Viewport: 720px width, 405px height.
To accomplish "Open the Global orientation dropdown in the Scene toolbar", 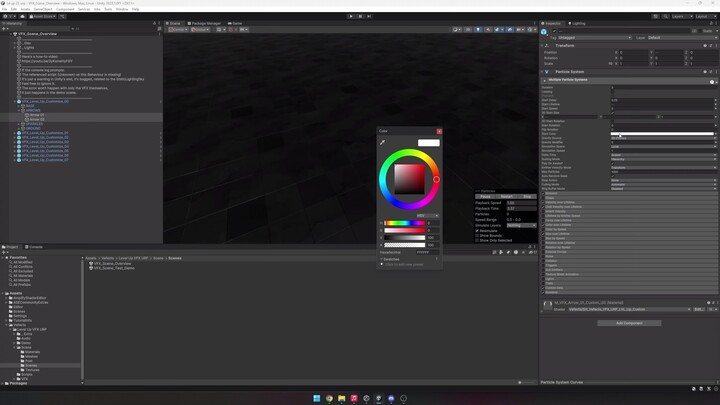I will [200, 29].
